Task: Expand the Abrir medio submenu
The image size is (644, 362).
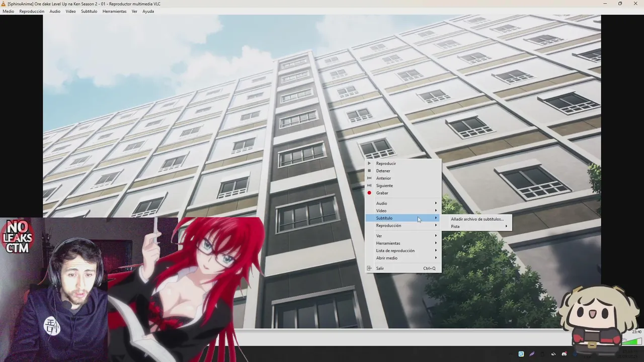Action: tap(403, 258)
